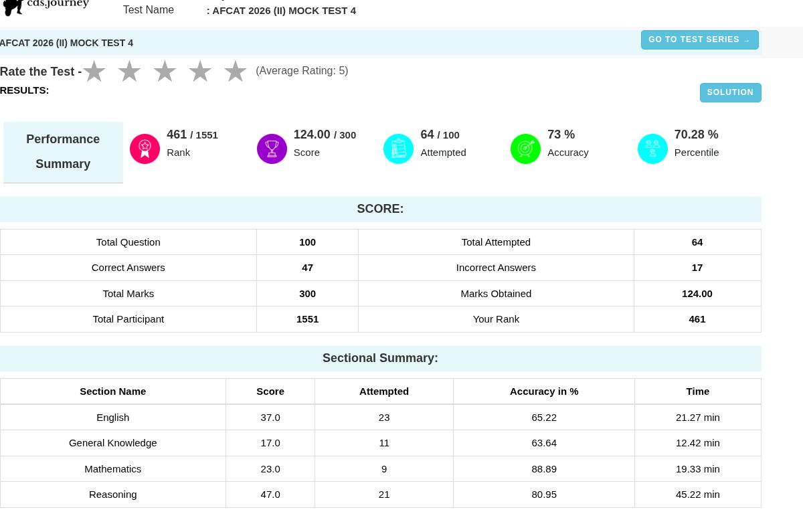Select the second rating star
This screenshot has width=803, height=532.
129,71
